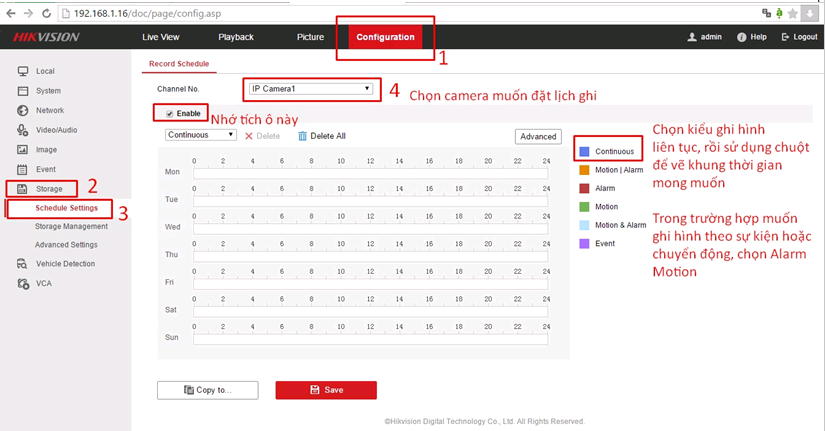Click the Event icon in sidebar
Image resolution: width=825 pixels, height=431 pixels.
pyautogui.click(x=22, y=170)
